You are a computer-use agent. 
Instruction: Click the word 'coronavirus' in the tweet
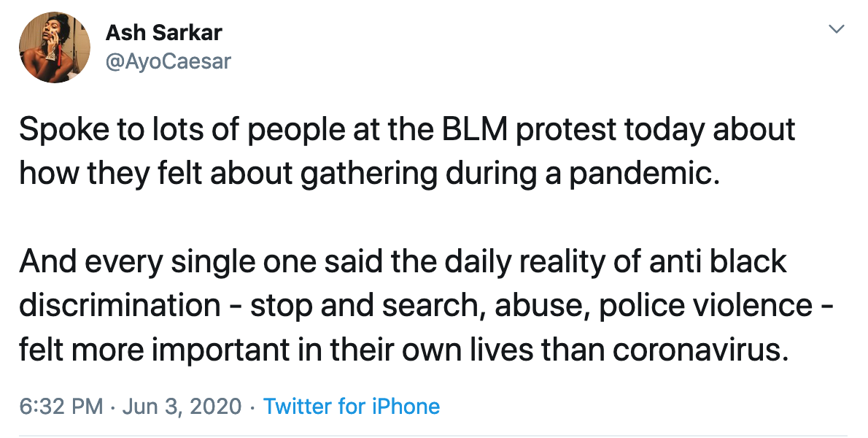click(700, 351)
